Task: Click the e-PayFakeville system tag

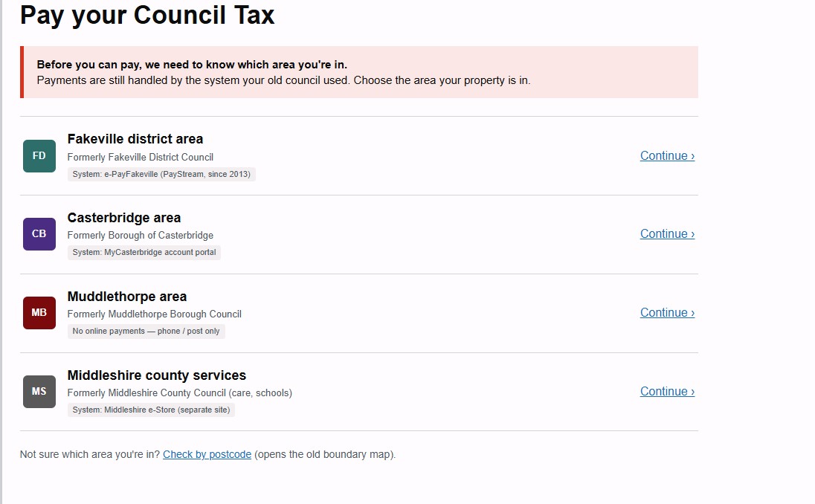Action: pyautogui.click(x=161, y=174)
